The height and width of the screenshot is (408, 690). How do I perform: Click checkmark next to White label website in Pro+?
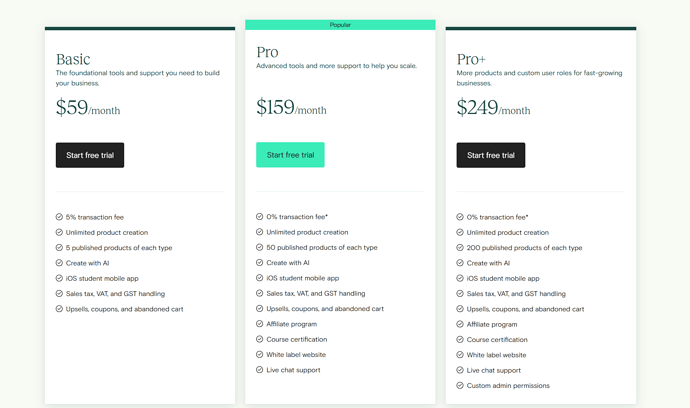pos(460,355)
